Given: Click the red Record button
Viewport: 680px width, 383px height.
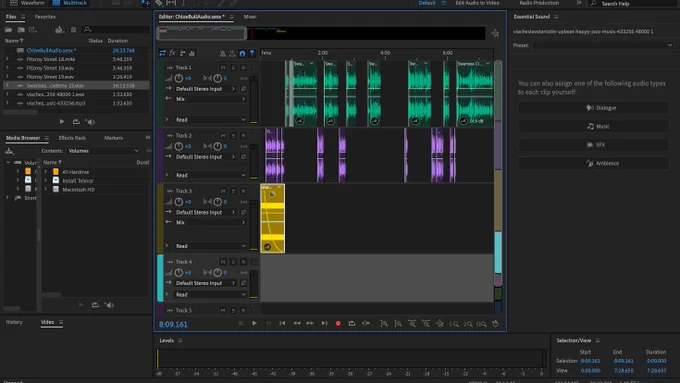Looking at the screenshot, I should [338, 324].
